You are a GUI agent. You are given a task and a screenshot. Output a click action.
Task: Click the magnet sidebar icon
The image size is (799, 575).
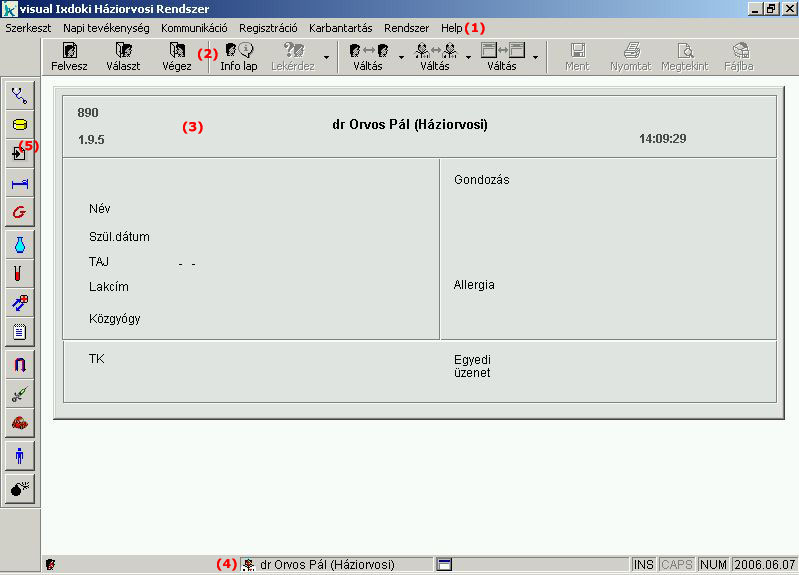(x=19, y=364)
